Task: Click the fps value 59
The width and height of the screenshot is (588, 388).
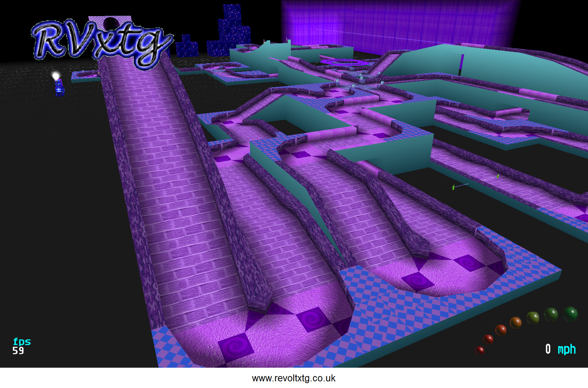Action: (18, 351)
